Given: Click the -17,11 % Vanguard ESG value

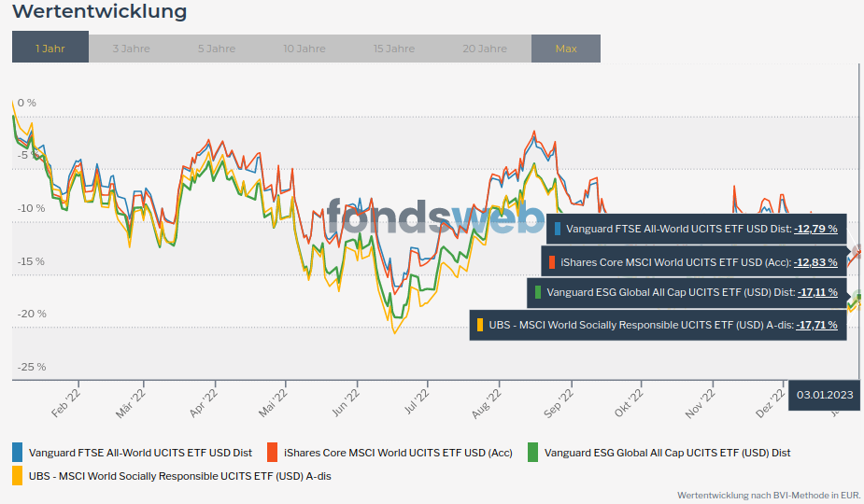Looking at the screenshot, I should coord(817,292).
